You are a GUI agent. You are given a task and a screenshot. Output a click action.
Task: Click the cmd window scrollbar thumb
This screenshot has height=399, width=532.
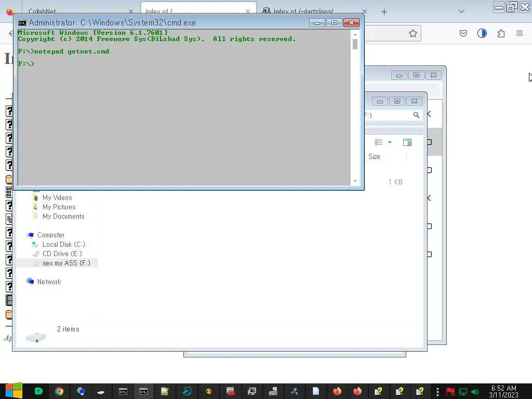pos(355,44)
